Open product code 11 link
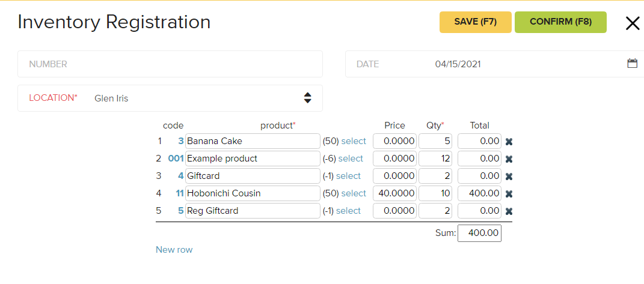644x284 pixels. pos(179,193)
